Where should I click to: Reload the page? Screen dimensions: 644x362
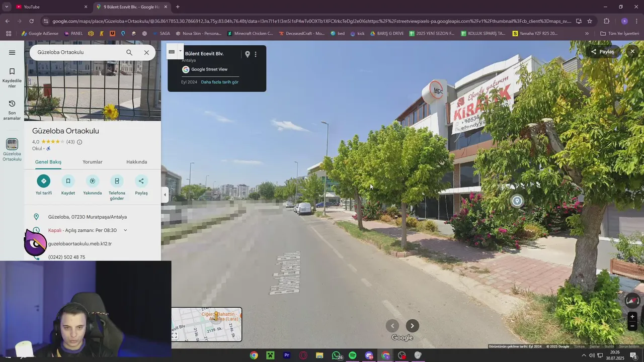tap(31, 21)
